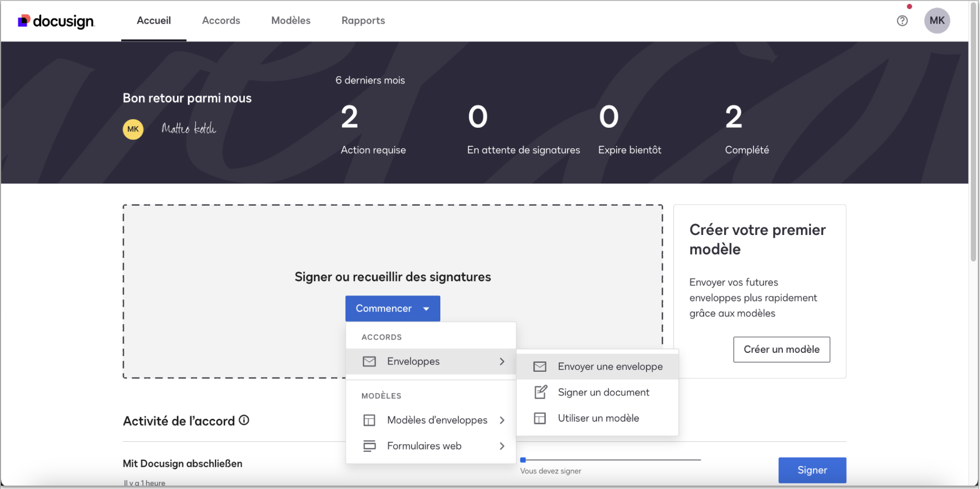Open the help question mark icon

click(902, 21)
